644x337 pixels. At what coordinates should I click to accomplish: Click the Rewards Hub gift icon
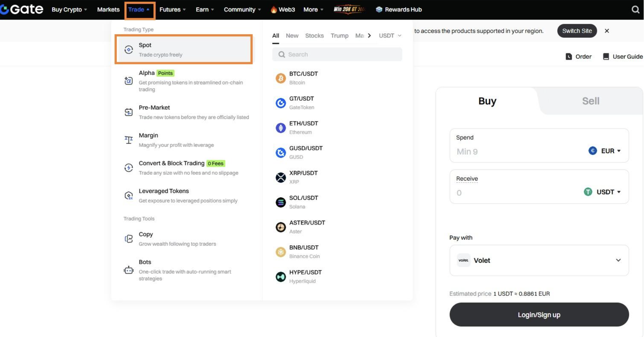point(379,10)
